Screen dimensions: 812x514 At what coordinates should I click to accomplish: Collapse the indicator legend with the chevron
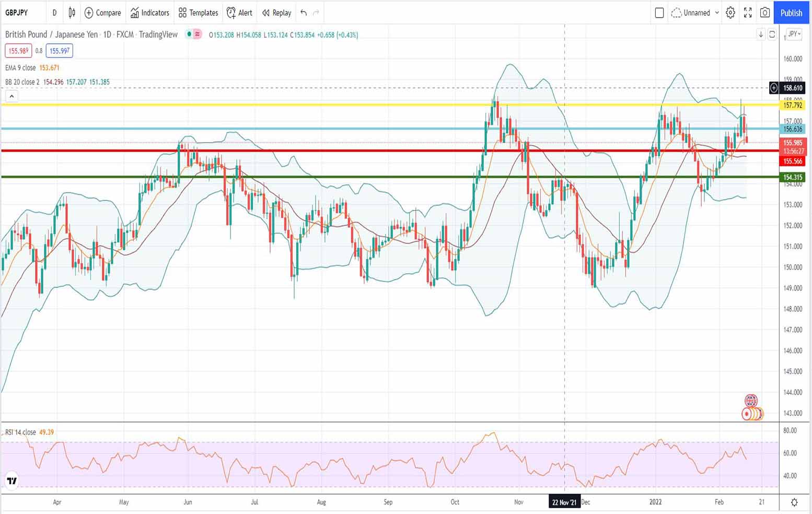pyautogui.click(x=11, y=96)
